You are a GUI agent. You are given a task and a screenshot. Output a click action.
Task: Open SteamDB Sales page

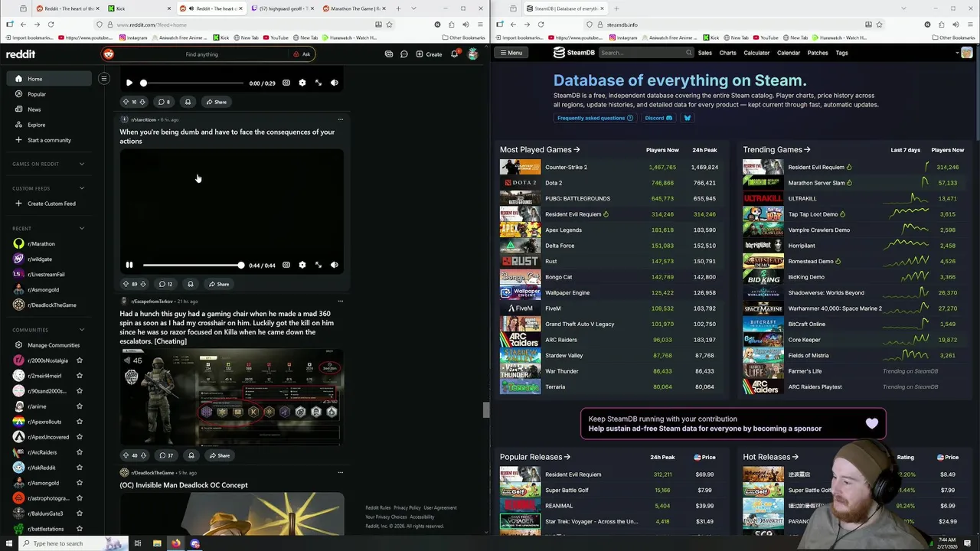[704, 53]
